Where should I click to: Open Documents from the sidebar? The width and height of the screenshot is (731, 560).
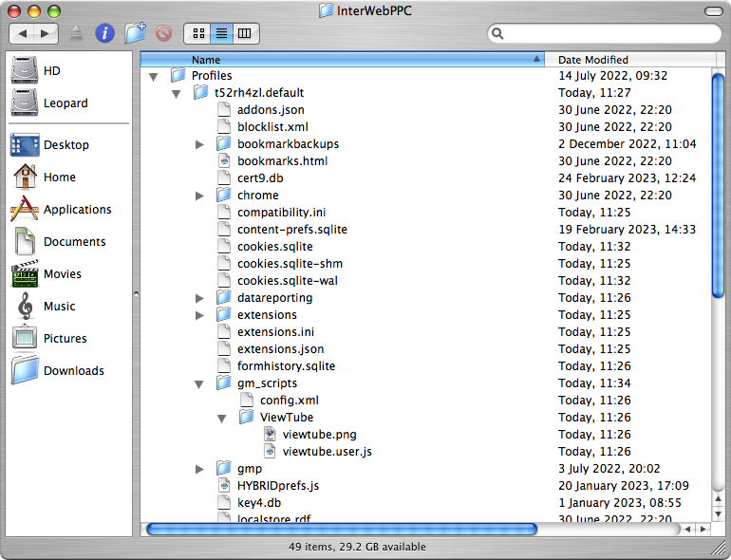pos(60,241)
